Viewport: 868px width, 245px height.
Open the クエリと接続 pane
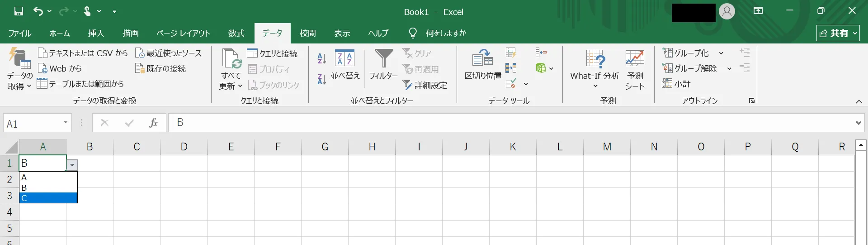tap(273, 53)
